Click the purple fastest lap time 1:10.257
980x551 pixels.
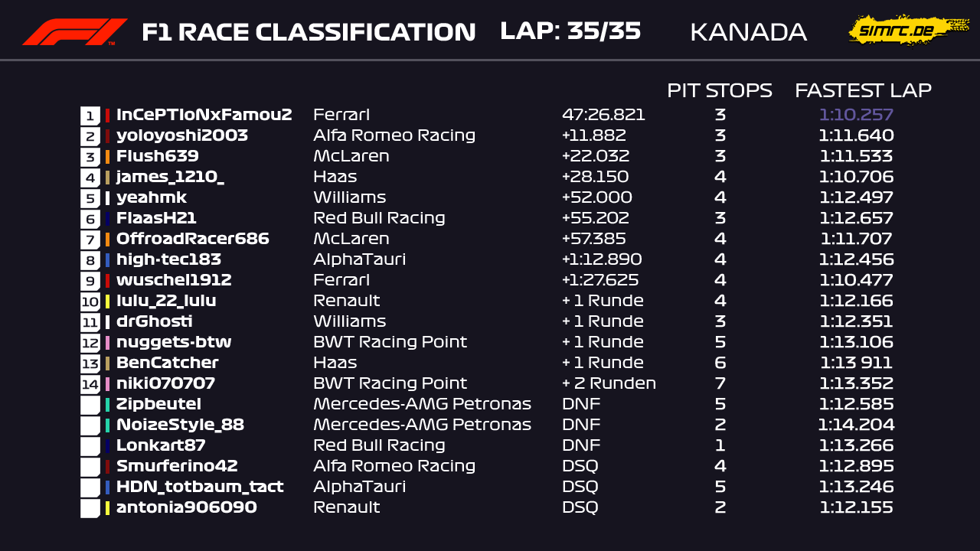click(856, 116)
